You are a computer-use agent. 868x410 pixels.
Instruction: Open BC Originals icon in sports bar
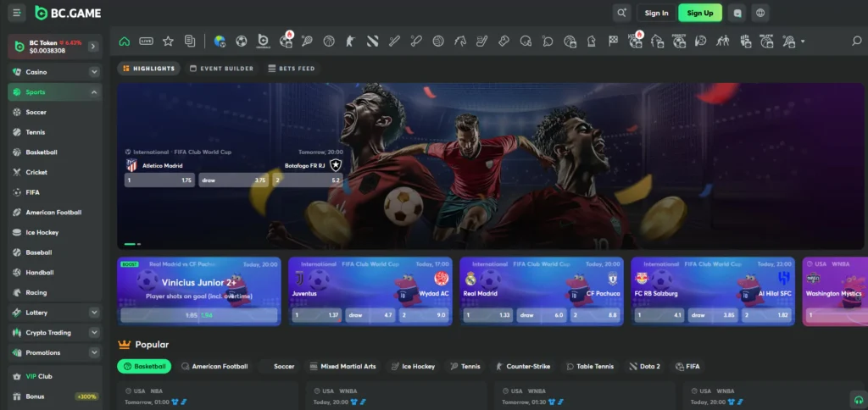(x=264, y=41)
